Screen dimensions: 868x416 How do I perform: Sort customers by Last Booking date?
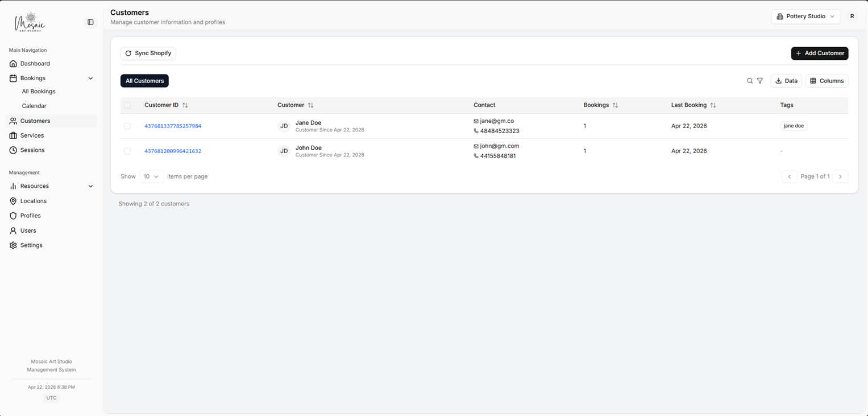pyautogui.click(x=713, y=105)
